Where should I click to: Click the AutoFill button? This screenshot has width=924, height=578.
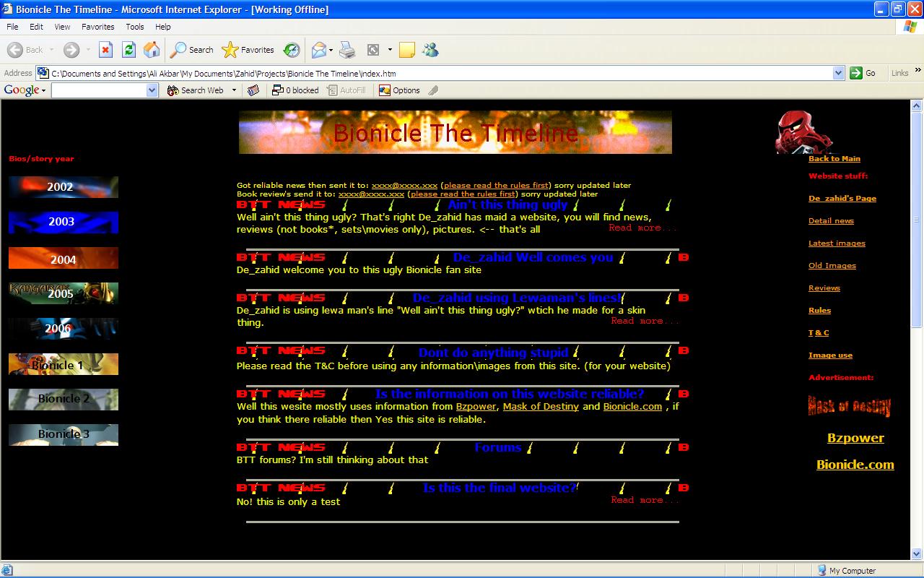(x=346, y=90)
